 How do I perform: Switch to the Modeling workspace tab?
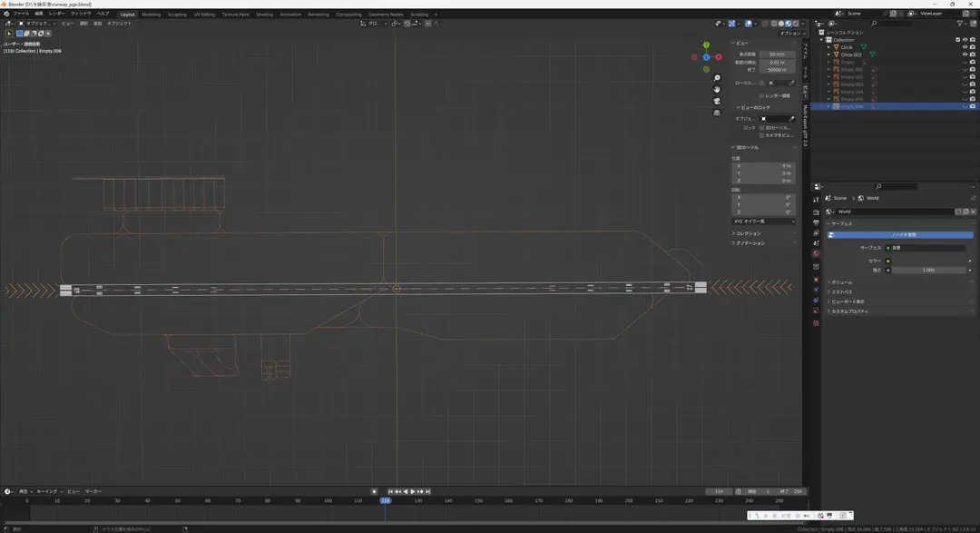point(152,15)
